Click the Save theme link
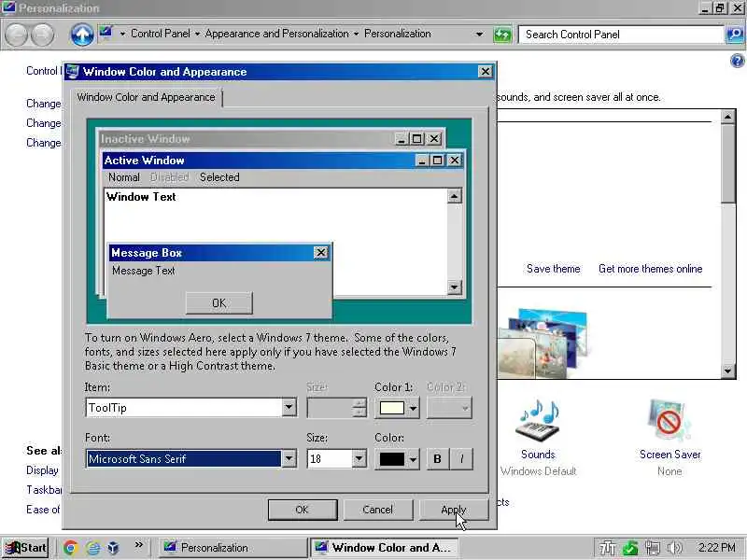747x560 pixels. (x=554, y=269)
